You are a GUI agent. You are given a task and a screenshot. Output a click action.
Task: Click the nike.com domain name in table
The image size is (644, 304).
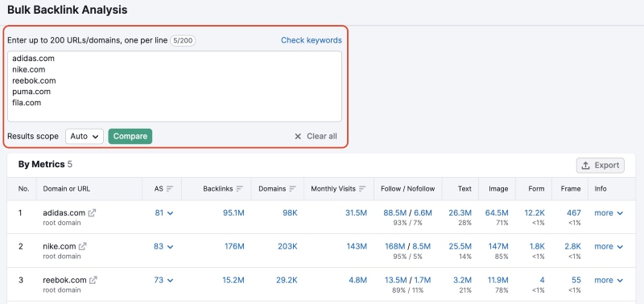59,247
